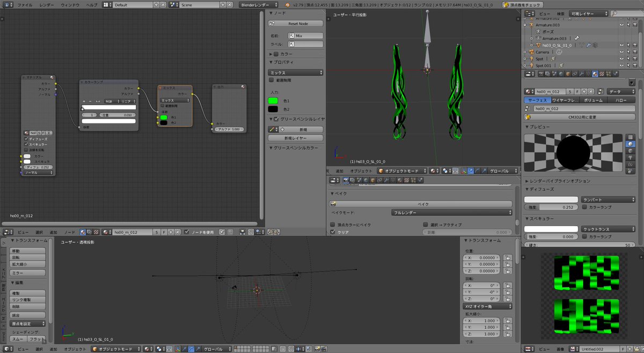Uncheck クリア bake option
Screen dimensions: 644x353
(x=333, y=232)
